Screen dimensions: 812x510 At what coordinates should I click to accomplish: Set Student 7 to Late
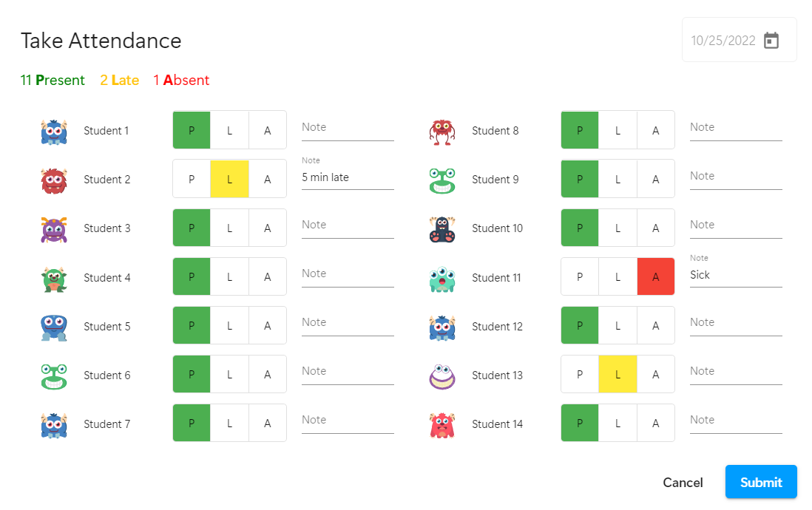coord(229,424)
